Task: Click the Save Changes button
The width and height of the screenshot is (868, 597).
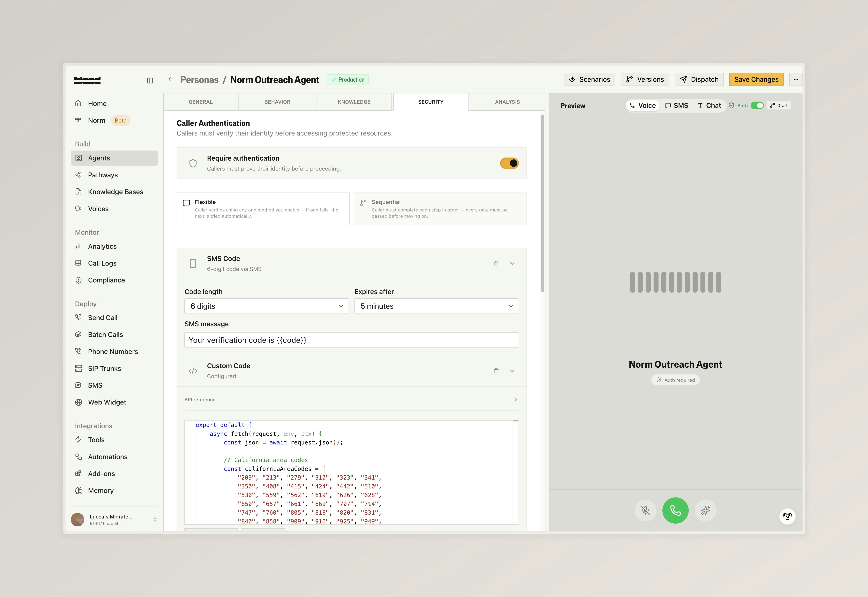Action: tap(756, 79)
